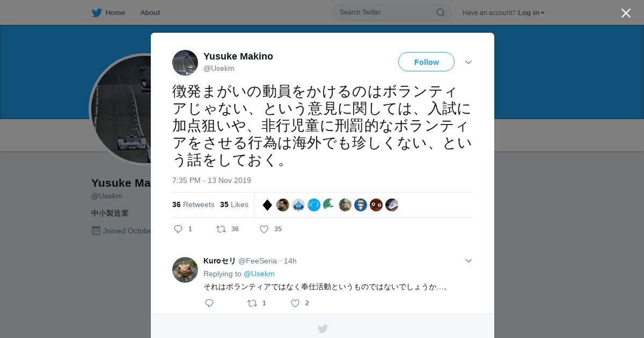The image size is (644, 338).
Task: Reply to Kuroセリ's comment
Action: (x=209, y=303)
